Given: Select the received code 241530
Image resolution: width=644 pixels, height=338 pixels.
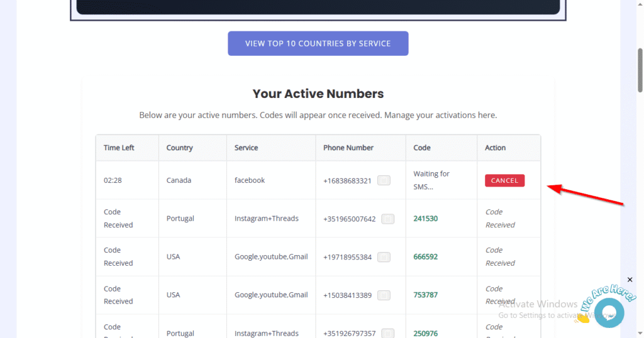Looking at the screenshot, I should [425, 219].
